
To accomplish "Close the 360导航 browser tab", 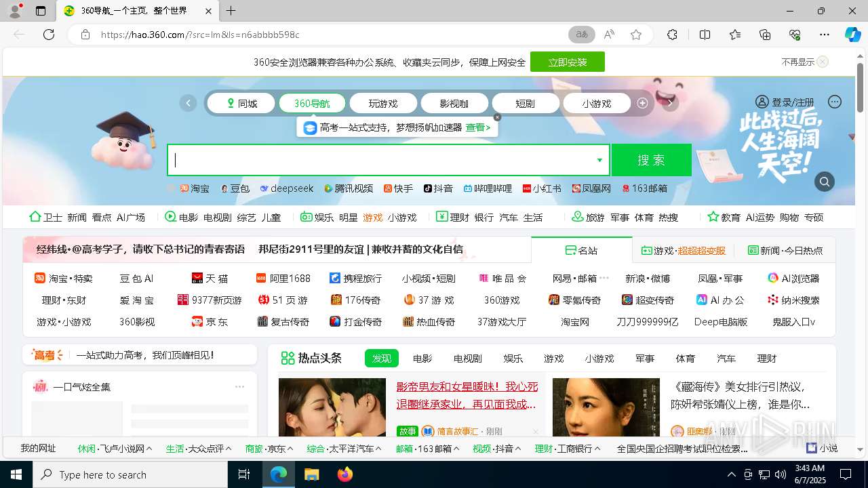I will (209, 11).
